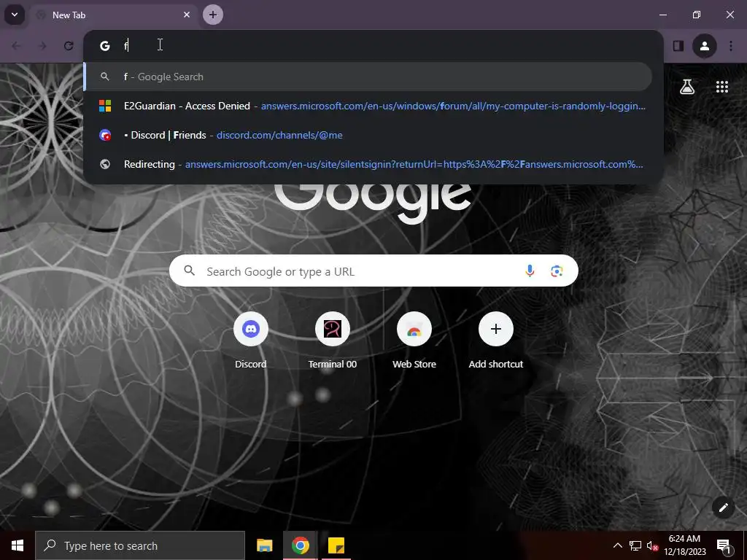The height and width of the screenshot is (560, 747).
Task: Customize this page with pencil icon
Action: pos(723,507)
